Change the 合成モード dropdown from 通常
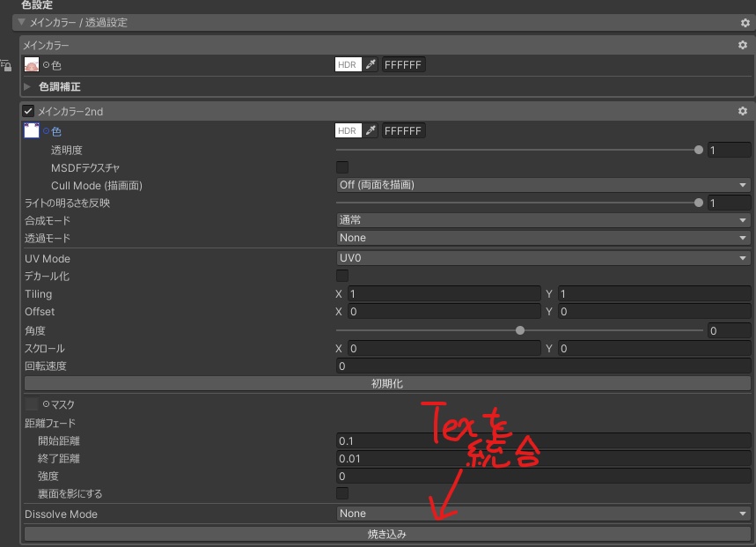The height and width of the screenshot is (547, 756). [541, 219]
